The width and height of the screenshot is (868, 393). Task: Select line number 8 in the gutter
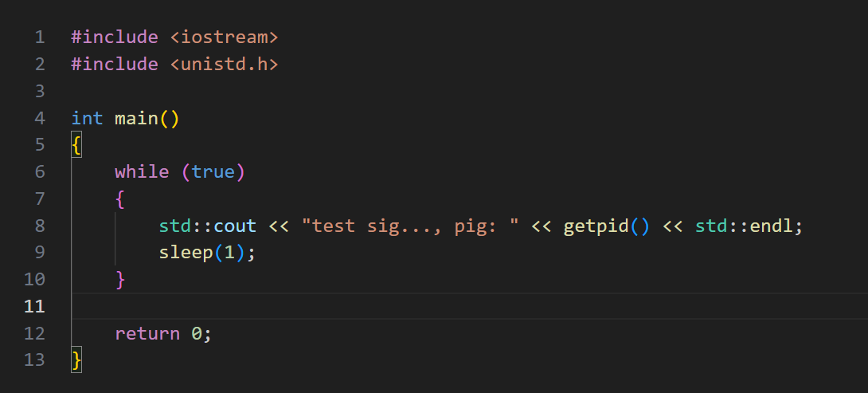click(39, 226)
